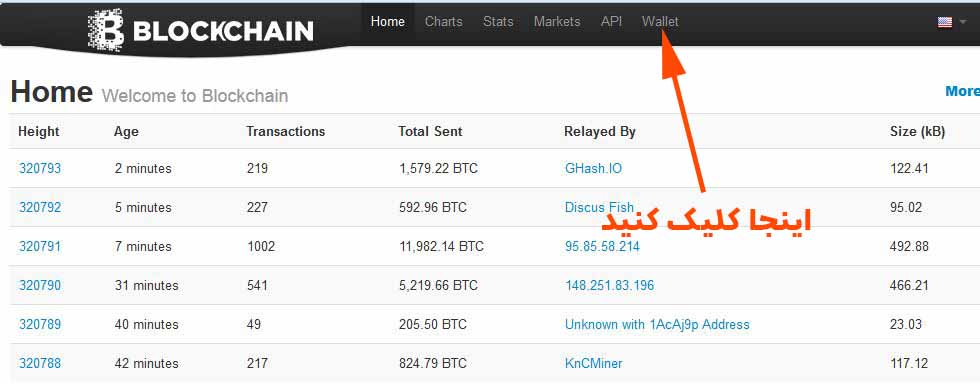
Task: Go to the Stats page
Action: [x=498, y=21]
